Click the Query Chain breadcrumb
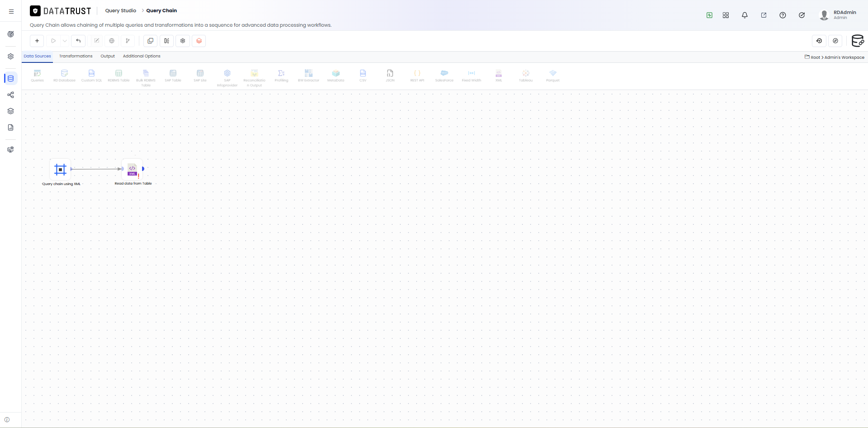 pos(161,10)
